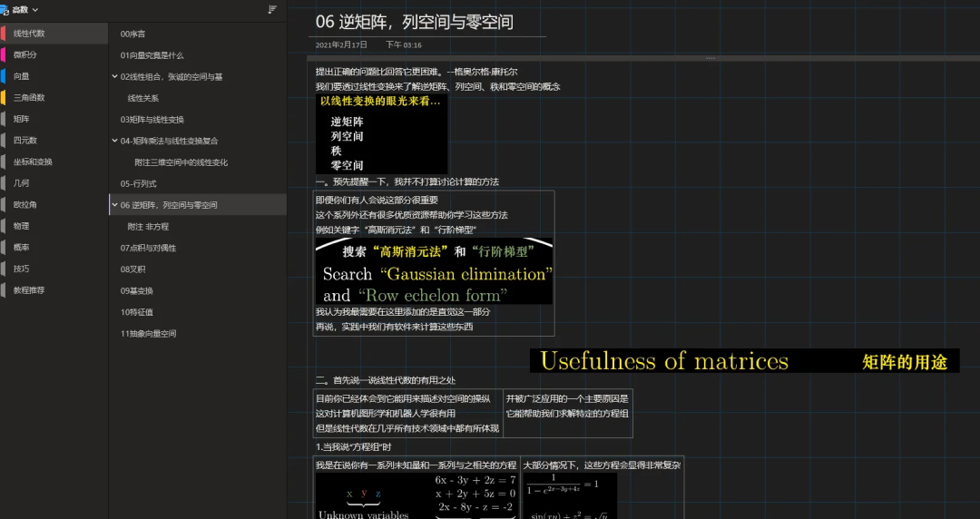Image resolution: width=980 pixels, height=519 pixels.
Task: Open the 几何 section
Action: (x=54, y=183)
